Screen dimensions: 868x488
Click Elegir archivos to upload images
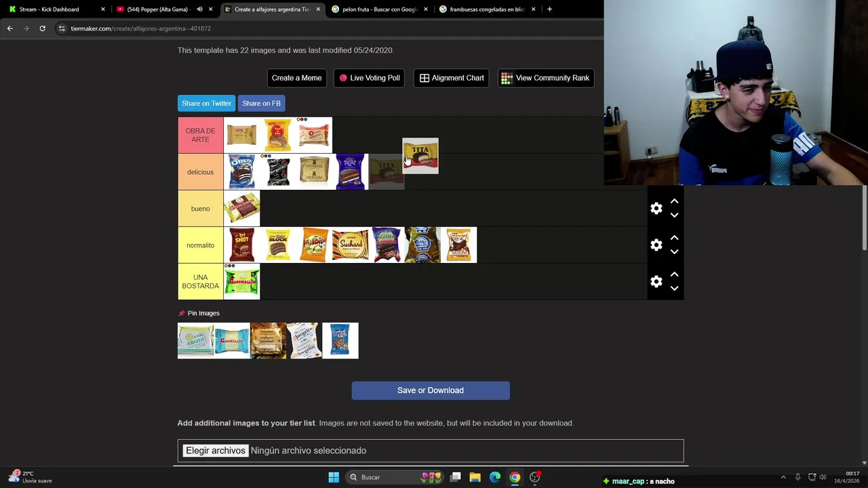[x=215, y=451]
